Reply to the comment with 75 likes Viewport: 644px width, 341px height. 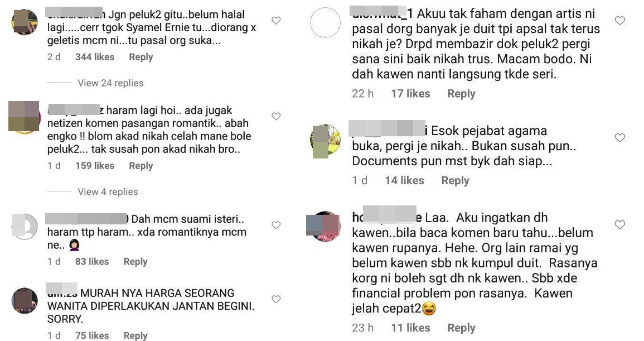click(135, 335)
